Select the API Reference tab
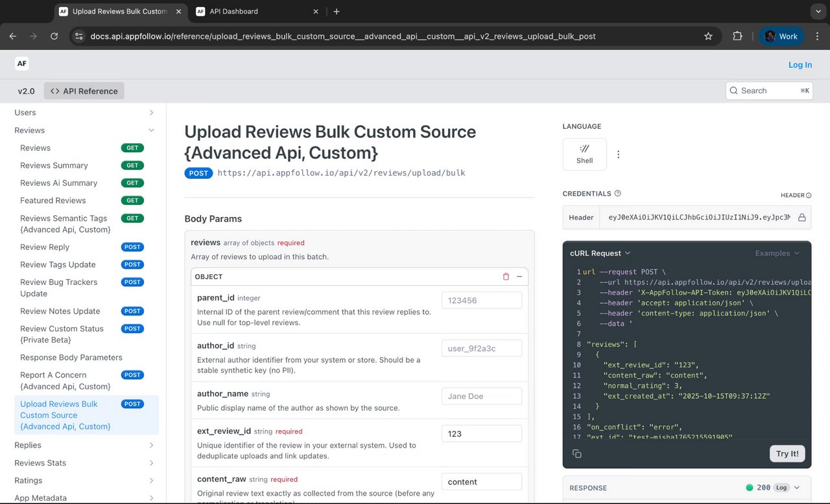 click(x=84, y=91)
